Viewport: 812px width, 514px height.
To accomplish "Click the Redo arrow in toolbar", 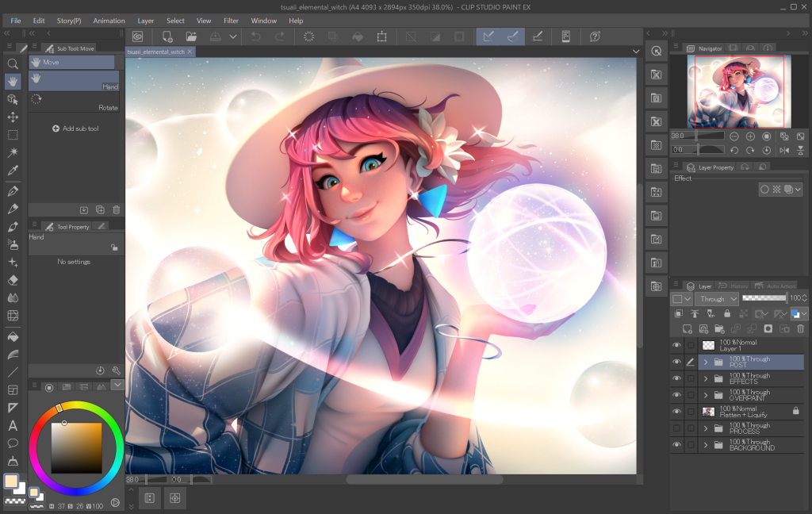I will pos(280,36).
